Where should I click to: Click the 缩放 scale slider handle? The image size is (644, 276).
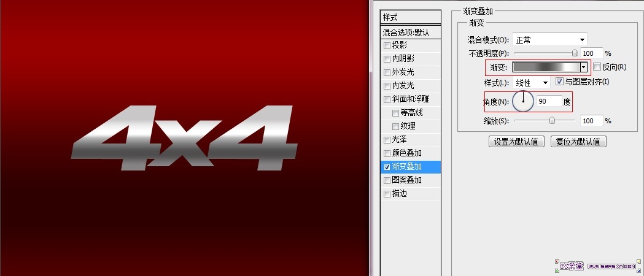tap(552, 121)
